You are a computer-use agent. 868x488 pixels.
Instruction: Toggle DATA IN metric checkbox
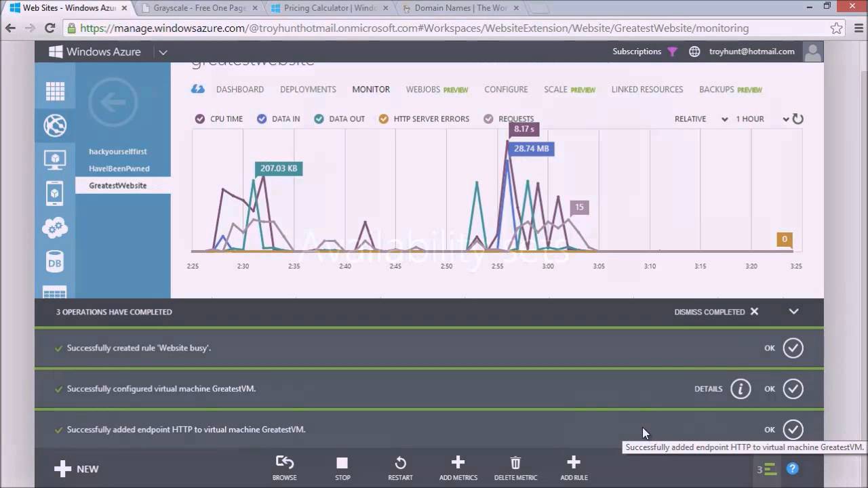click(262, 119)
